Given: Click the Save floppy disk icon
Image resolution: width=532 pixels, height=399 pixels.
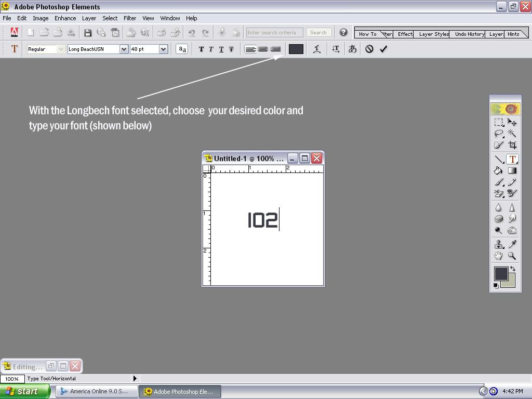Looking at the screenshot, I should (87, 33).
